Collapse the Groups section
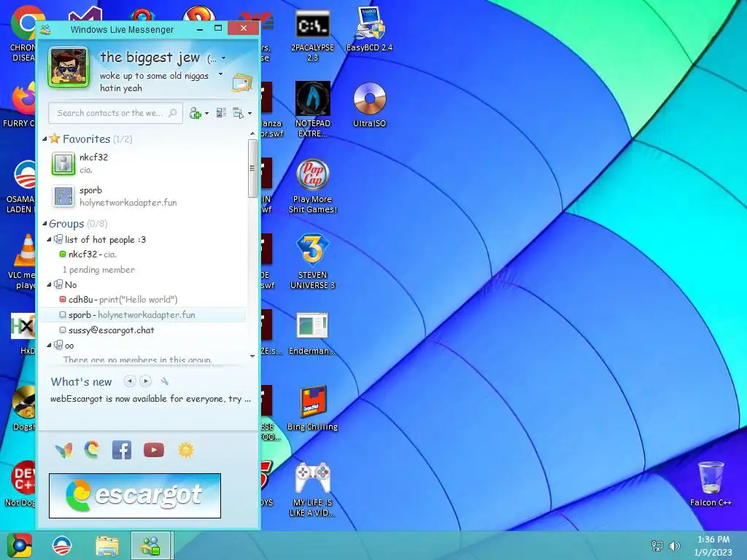This screenshot has height=560, width=747. point(44,224)
